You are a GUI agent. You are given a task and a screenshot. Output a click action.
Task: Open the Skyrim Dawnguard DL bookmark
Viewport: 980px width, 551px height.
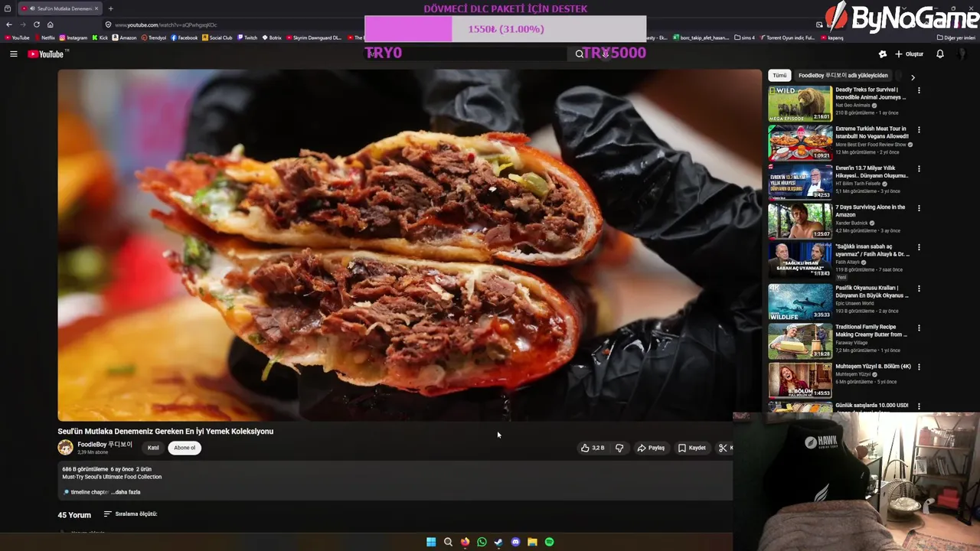click(314, 37)
